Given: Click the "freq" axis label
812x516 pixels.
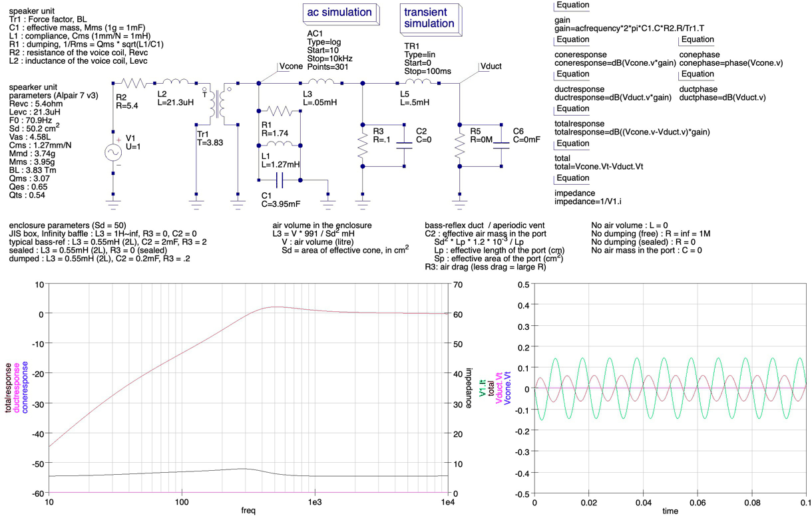Looking at the screenshot, I should click(248, 511).
